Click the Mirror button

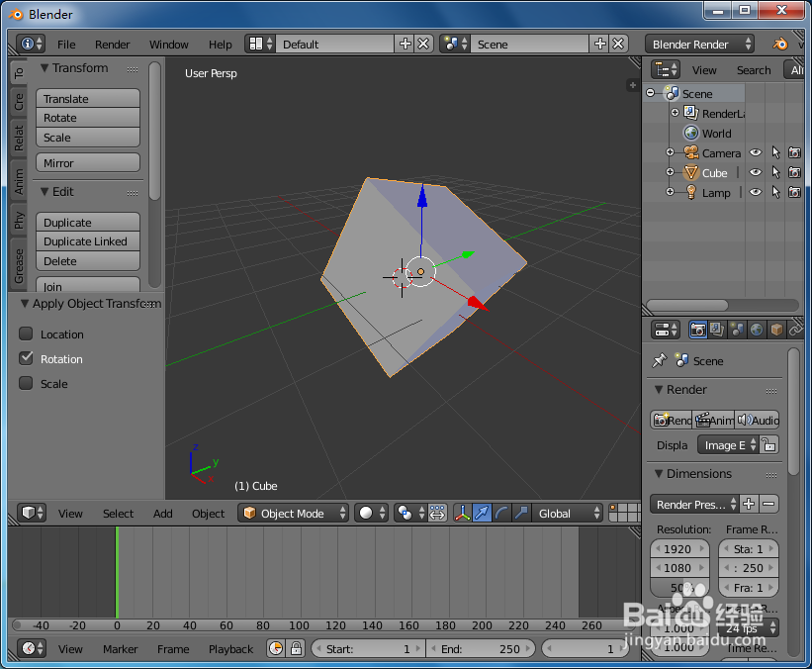point(88,162)
